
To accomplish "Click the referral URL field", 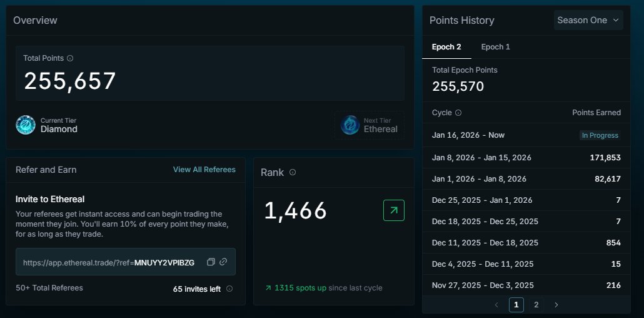I will tap(126, 262).
